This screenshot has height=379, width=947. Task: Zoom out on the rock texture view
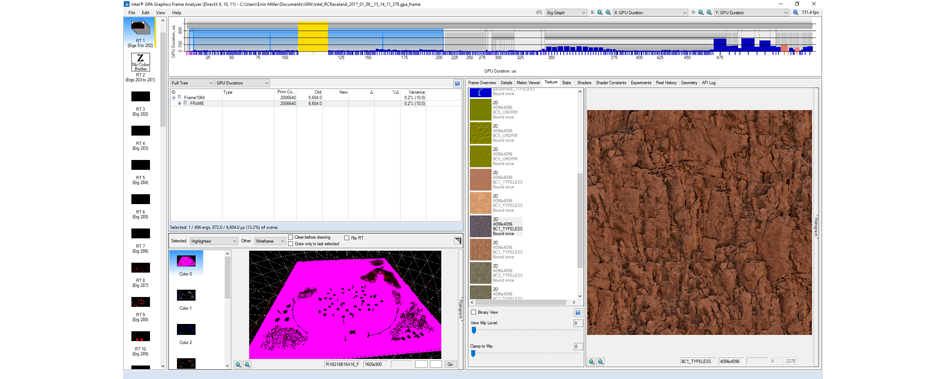point(600,361)
